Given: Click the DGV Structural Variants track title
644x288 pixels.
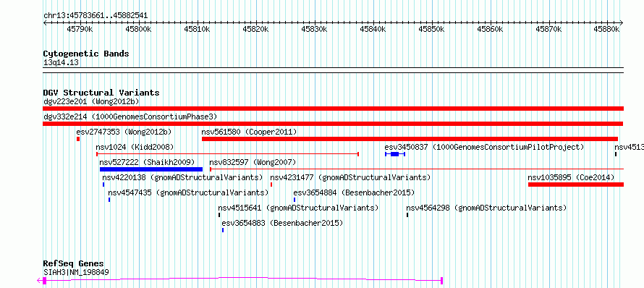Looking at the screenshot, I should (101, 93).
